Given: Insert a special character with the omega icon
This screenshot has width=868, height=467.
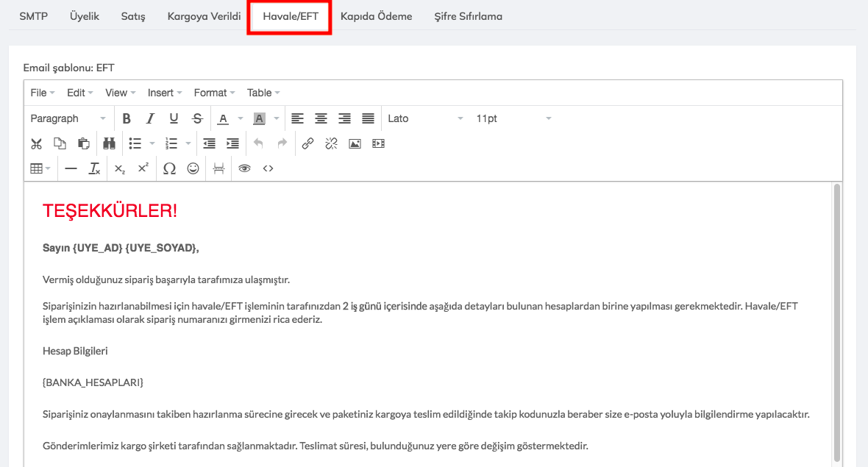Looking at the screenshot, I should [169, 168].
